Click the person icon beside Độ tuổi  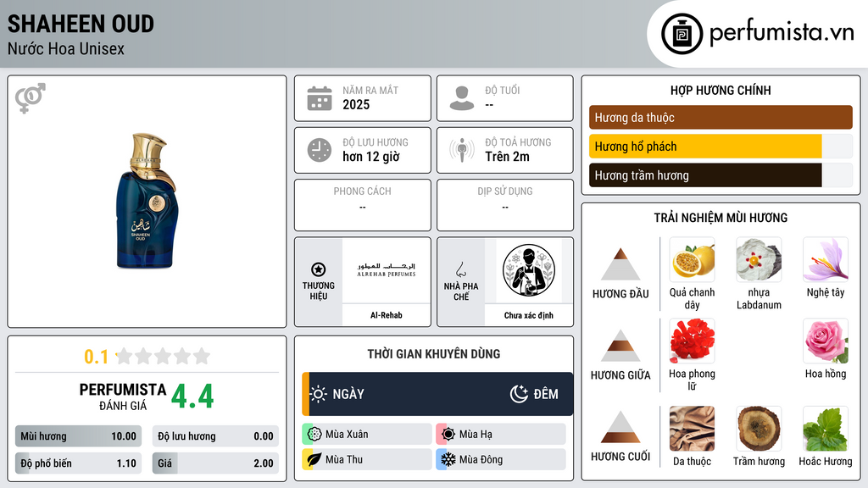point(462,98)
